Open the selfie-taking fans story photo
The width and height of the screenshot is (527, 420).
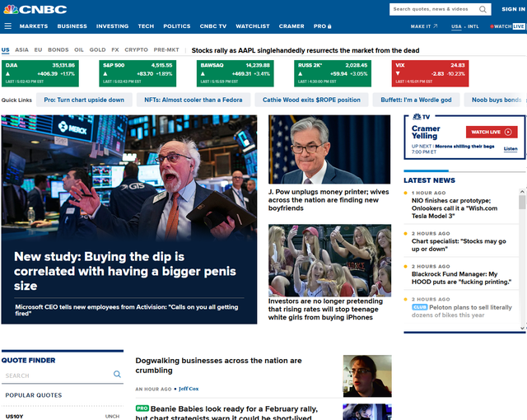pos(329,260)
